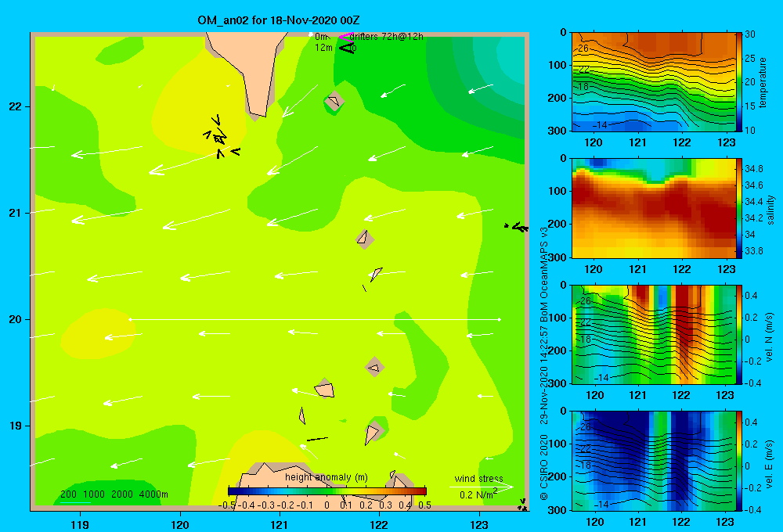Click the CSIRO BoM OceanMAPS copyright text
This screenshot has width=783, height=532.
point(544,363)
